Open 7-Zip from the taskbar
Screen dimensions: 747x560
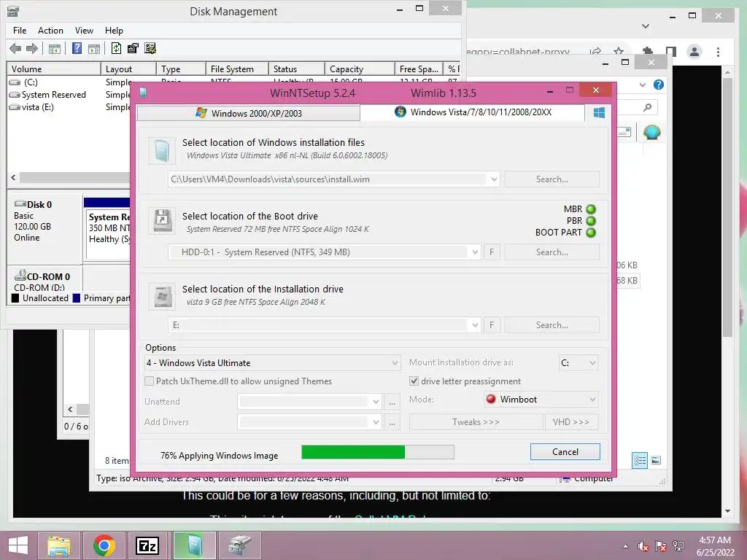(147, 545)
